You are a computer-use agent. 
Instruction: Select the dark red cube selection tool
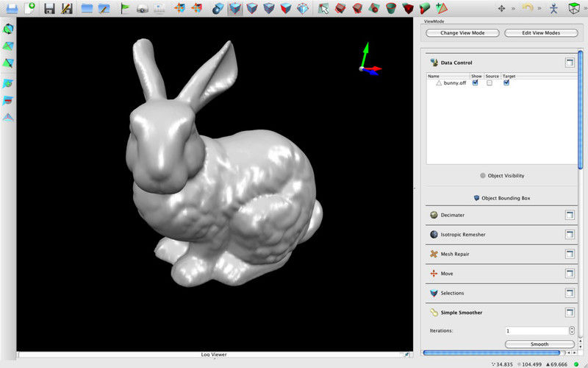[x=408, y=8]
